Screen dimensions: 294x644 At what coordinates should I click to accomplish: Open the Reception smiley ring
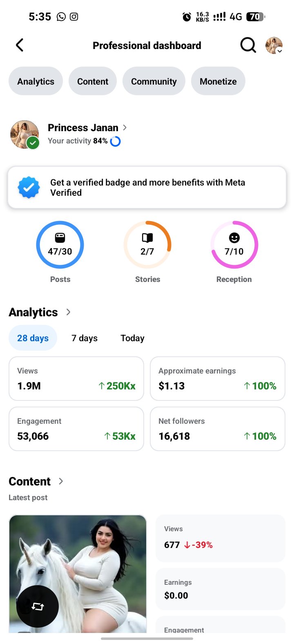tap(234, 245)
